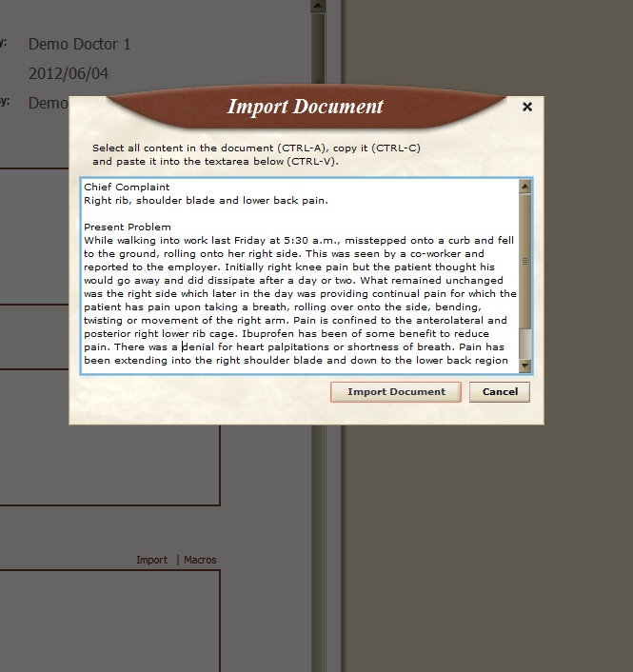Click the date 2012/06/04 in the background
The width and height of the screenshot is (633, 672).
69,73
